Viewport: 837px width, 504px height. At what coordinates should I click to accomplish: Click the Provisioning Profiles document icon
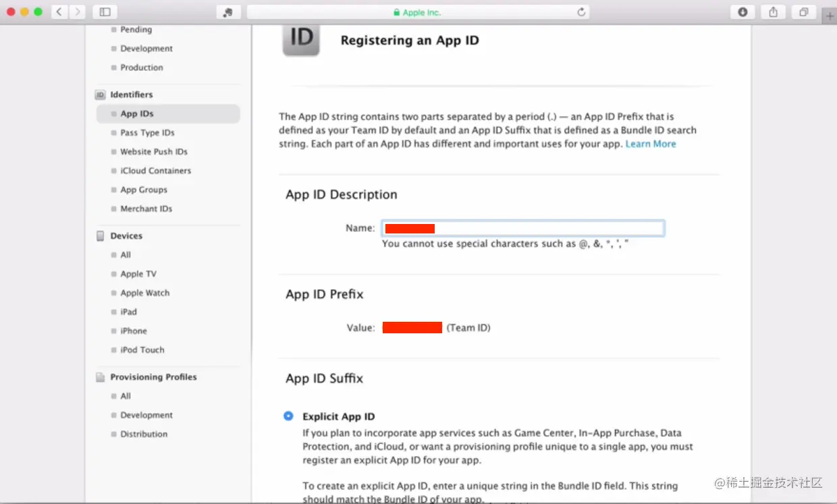[x=101, y=377]
